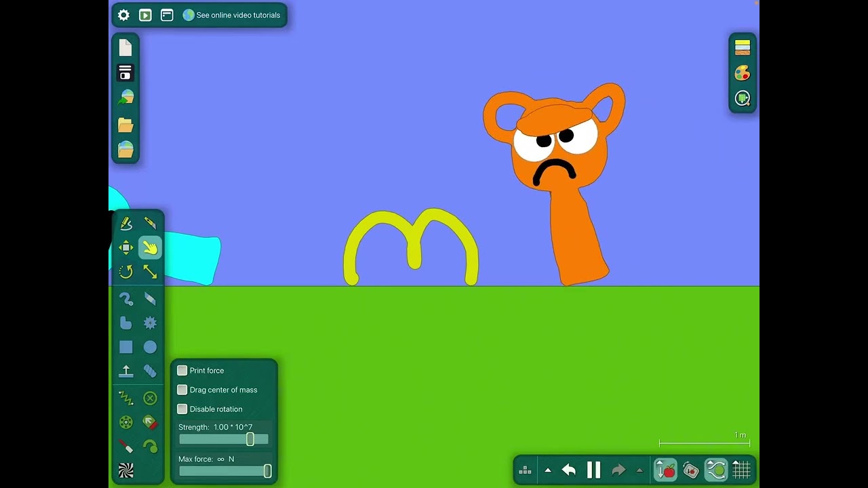Select the Tracer tool
Viewport: 868px width, 488px height.
[150, 447]
